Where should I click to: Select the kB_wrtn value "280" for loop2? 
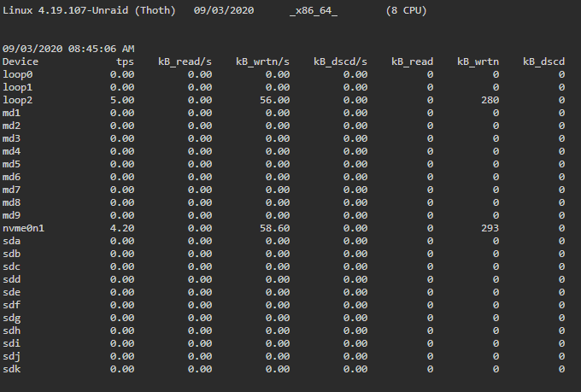point(490,100)
